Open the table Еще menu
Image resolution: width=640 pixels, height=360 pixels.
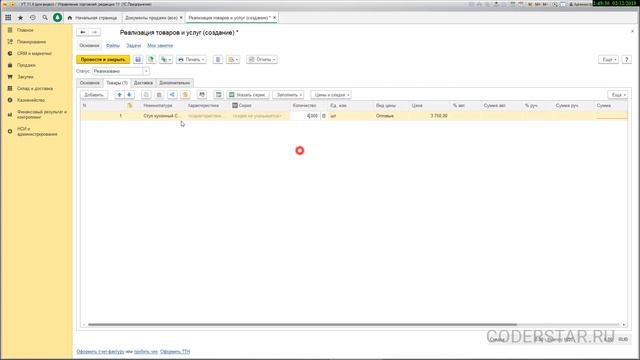pyautogui.click(x=618, y=95)
